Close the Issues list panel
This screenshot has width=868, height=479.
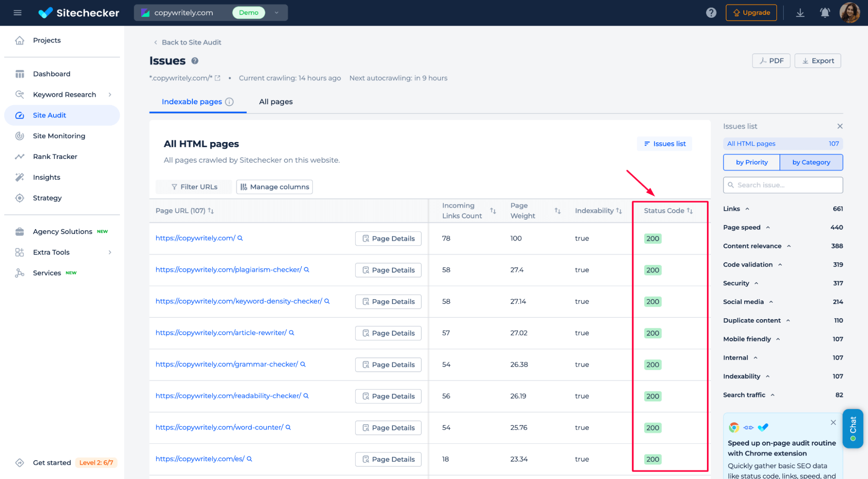click(840, 126)
